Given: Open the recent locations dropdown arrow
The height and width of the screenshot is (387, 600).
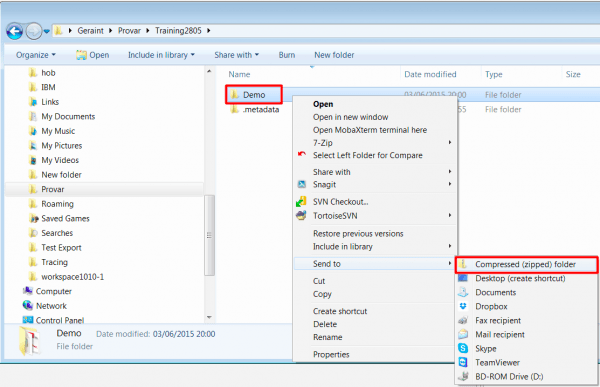Looking at the screenshot, I should coord(46,31).
